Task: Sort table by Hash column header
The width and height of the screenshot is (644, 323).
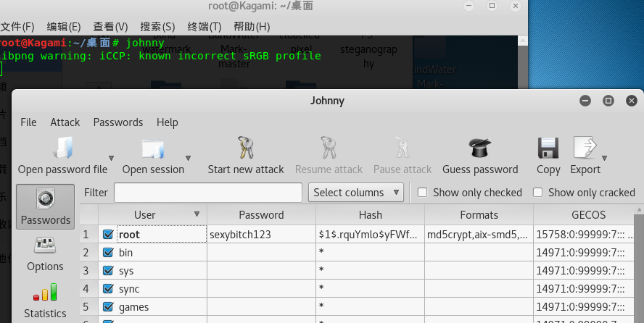Action: pos(370,215)
